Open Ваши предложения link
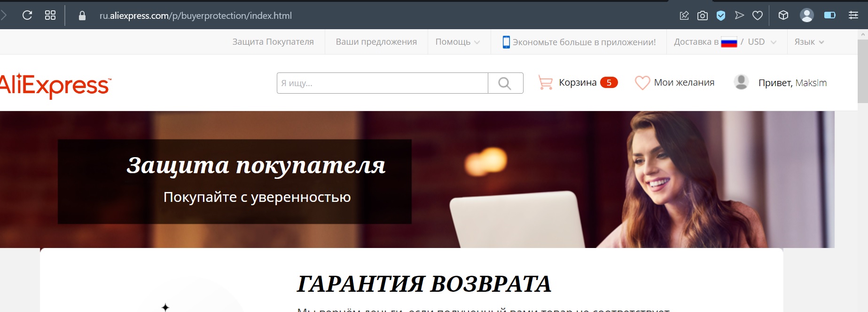 pyautogui.click(x=376, y=42)
